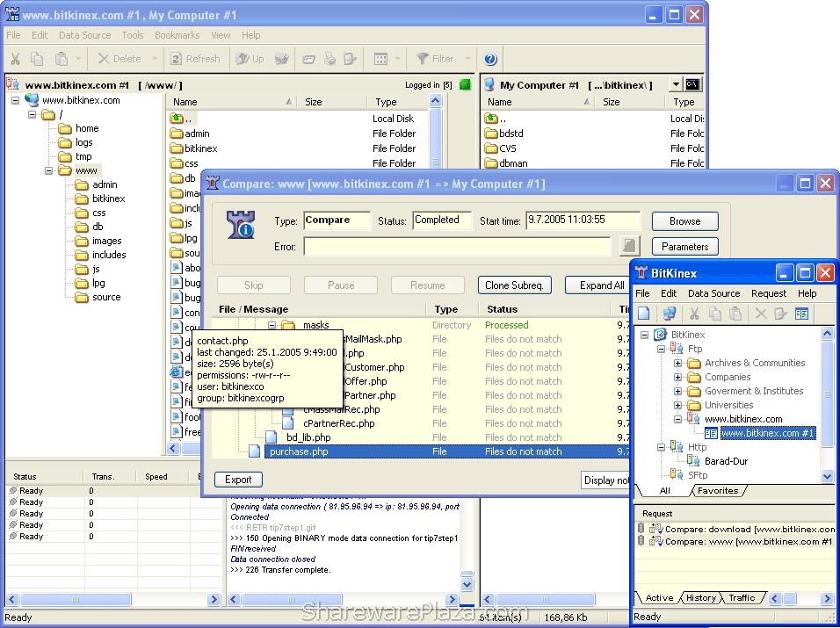
Task: Open Request menu in BitKinex window
Action: coord(769,293)
